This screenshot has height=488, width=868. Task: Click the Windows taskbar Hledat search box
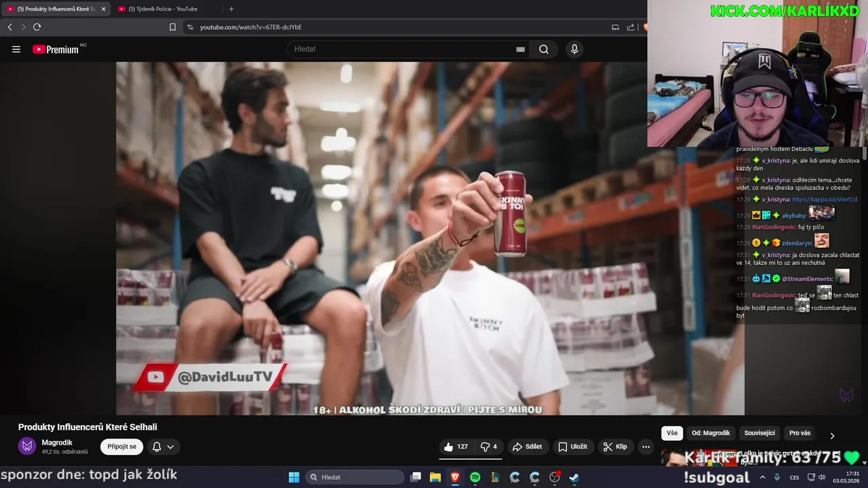coord(355,477)
